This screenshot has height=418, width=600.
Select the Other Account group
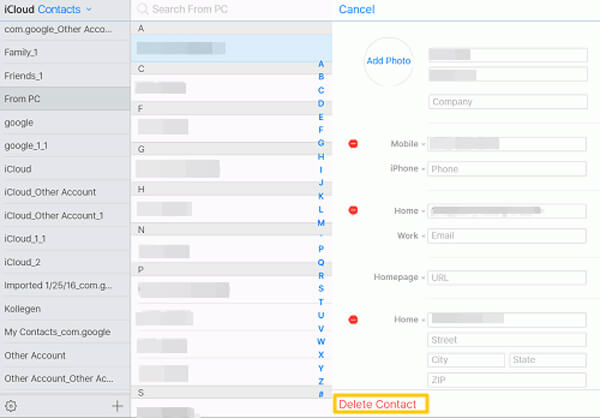coord(65,355)
